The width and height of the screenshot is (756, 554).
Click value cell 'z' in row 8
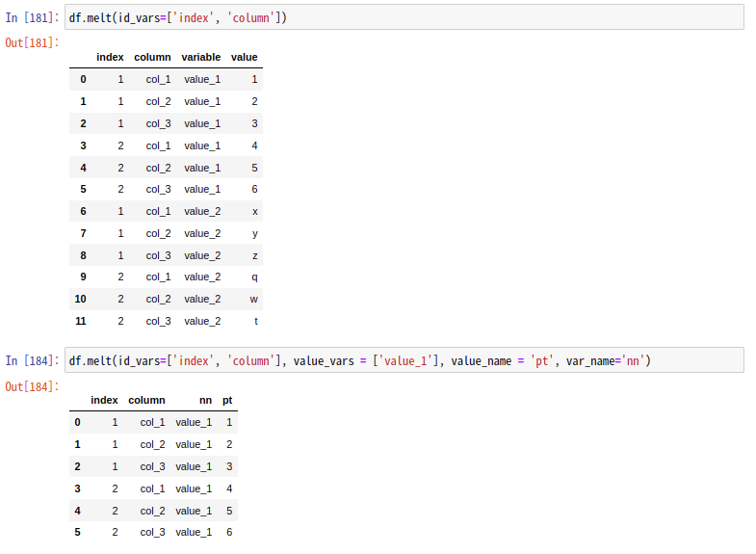(255, 255)
